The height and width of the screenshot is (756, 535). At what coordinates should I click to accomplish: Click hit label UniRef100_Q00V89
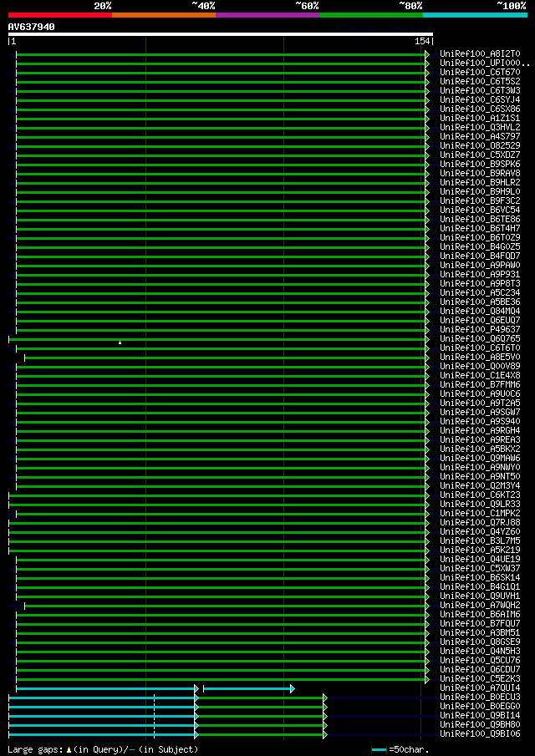480,367
